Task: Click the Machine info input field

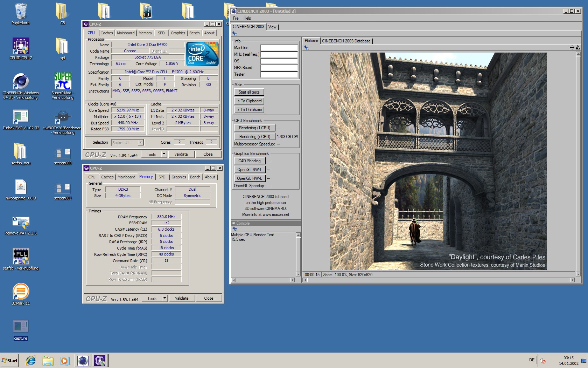Action: (x=279, y=48)
